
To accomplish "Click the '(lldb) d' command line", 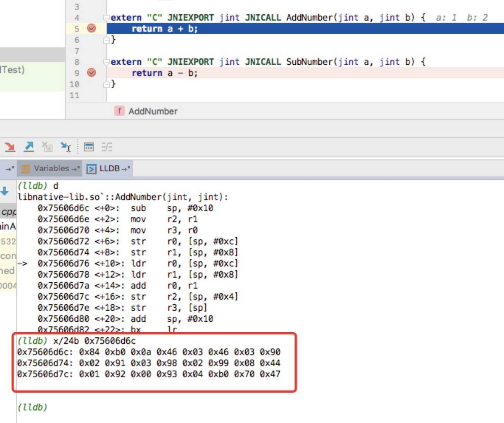I will point(38,186).
